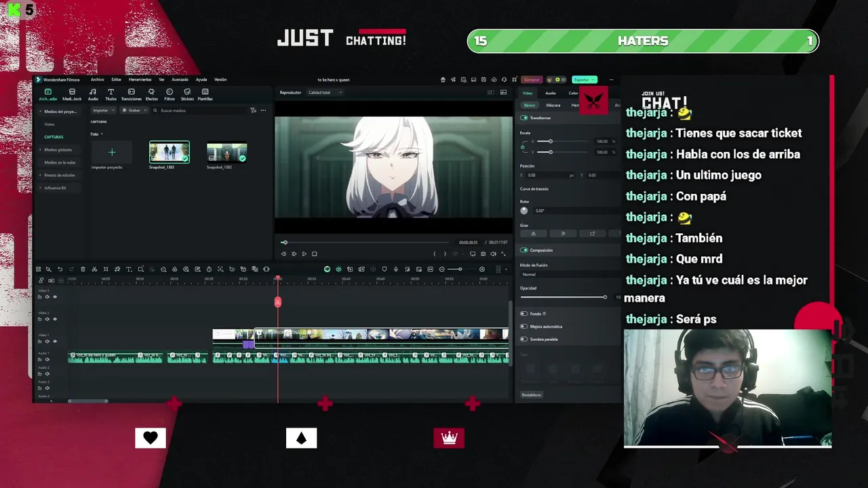This screenshot has width=868, height=488.
Task: Click the flip horizontal button under Girar
Action: (x=533, y=233)
